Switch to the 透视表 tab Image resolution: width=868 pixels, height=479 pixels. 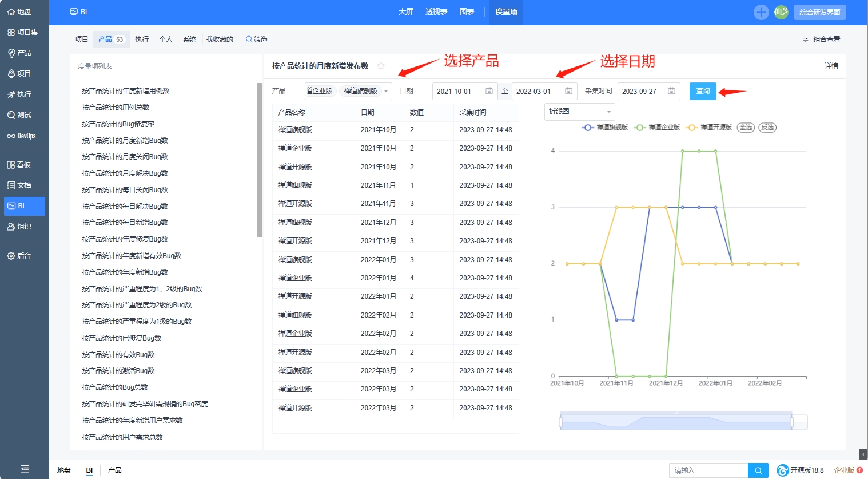click(x=436, y=12)
